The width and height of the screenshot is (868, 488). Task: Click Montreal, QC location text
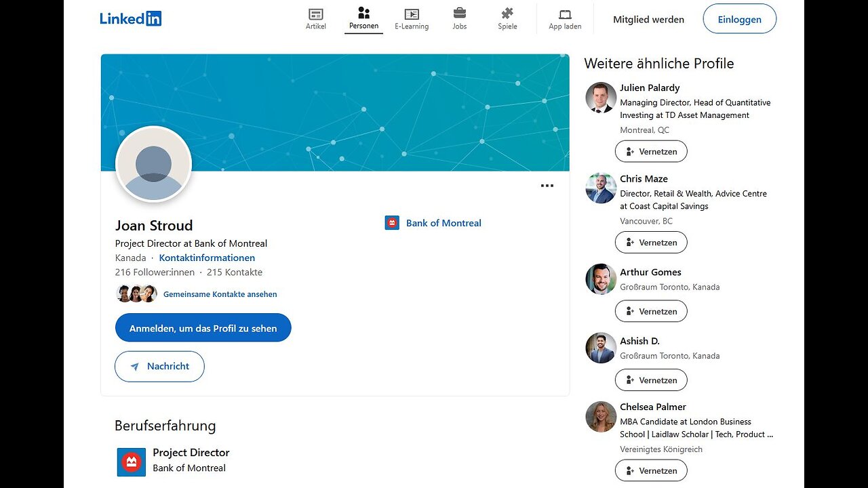[x=644, y=130]
